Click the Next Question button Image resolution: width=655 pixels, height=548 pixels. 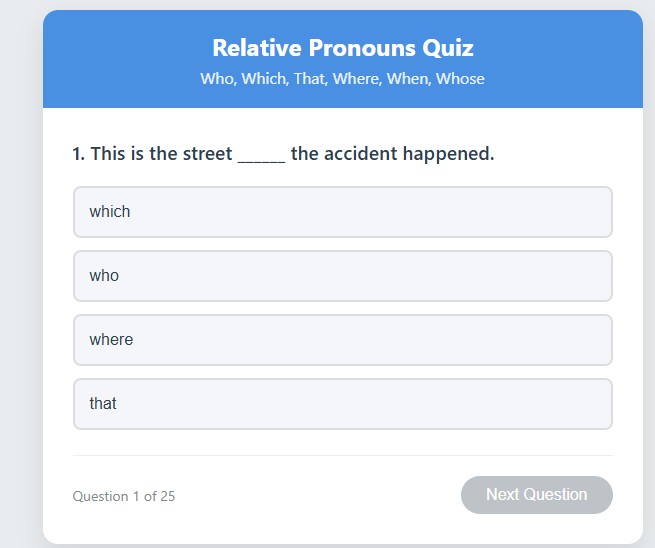[x=536, y=495]
